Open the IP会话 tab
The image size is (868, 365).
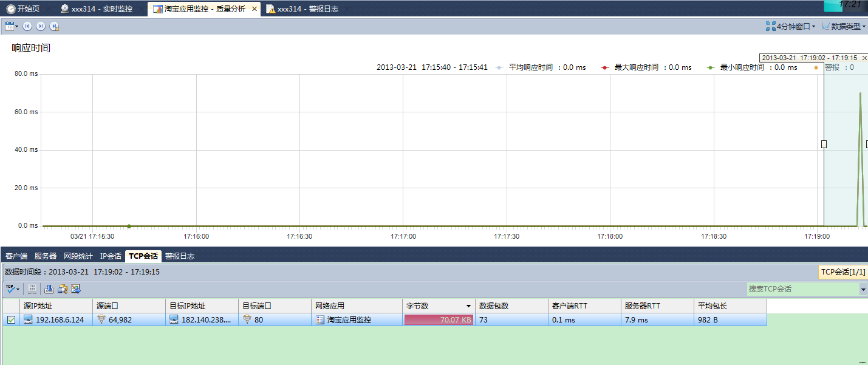111,256
